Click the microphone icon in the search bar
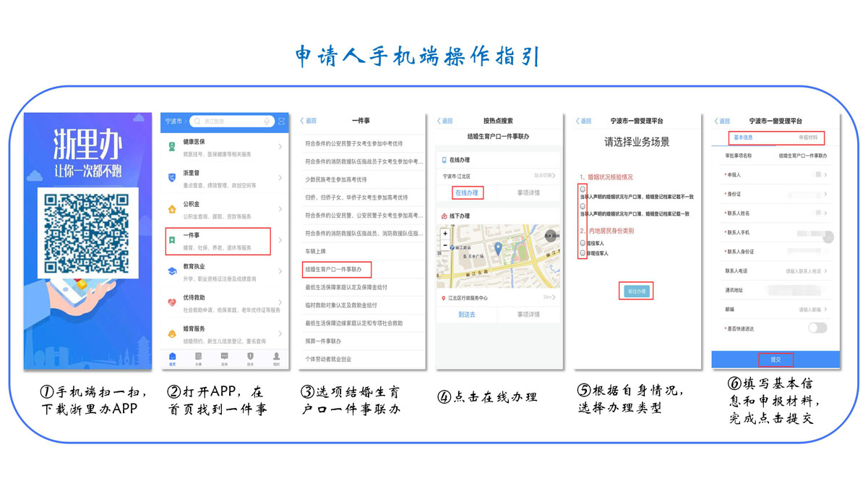868x489 pixels. [x=267, y=122]
